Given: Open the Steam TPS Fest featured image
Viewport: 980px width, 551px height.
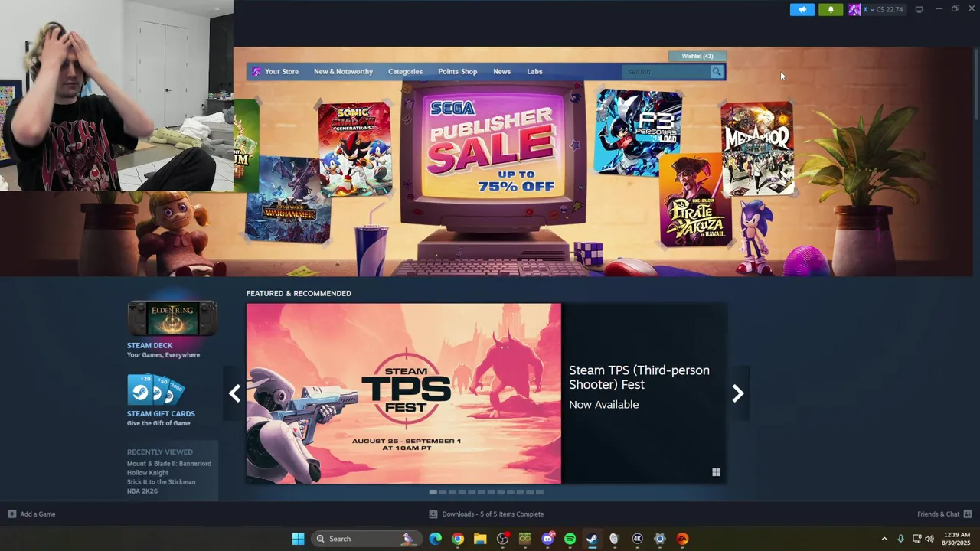Looking at the screenshot, I should [403, 393].
